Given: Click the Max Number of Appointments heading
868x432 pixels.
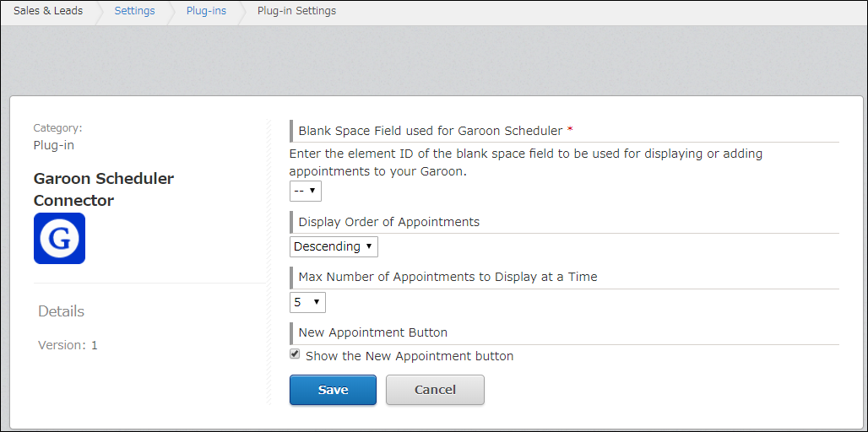Looking at the screenshot, I should tap(448, 277).
